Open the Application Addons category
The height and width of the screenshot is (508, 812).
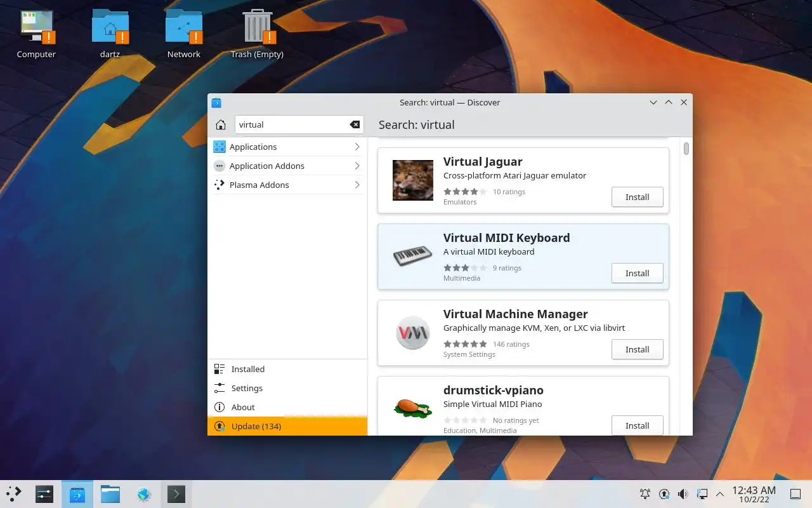[x=287, y=166]
